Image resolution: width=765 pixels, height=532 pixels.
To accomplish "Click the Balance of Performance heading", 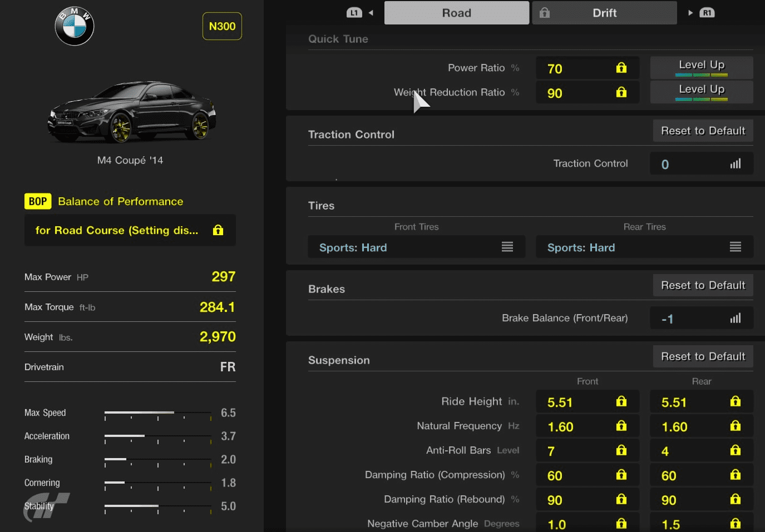I will 121,201.
